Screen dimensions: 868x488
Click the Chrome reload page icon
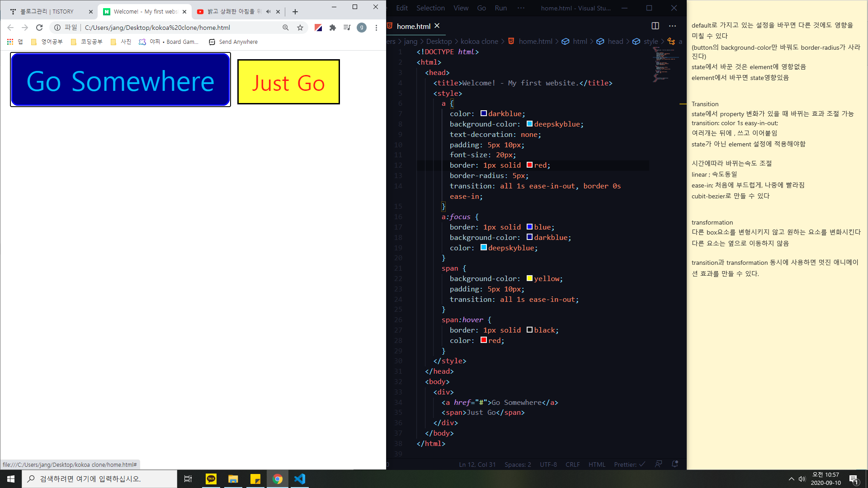pos(39,28)
